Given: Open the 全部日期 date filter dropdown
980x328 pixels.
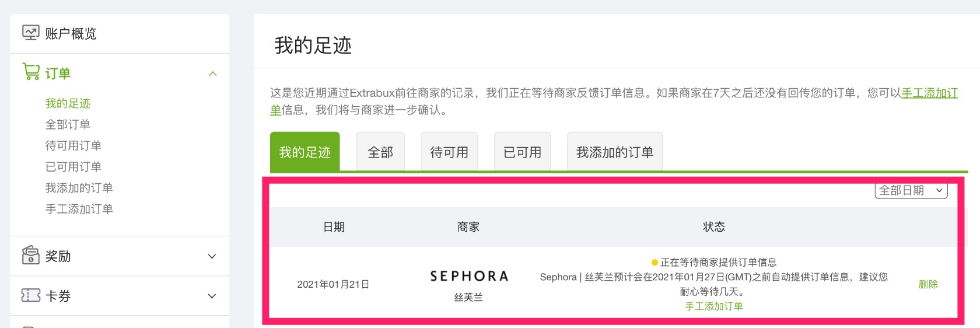Looking at the screenshot, I should (911, 190).
